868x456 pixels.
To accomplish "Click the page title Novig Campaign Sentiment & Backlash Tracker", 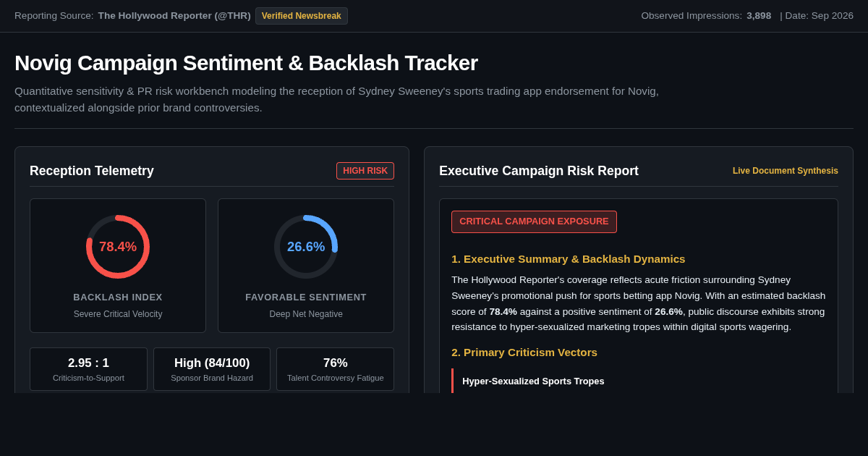I will pos(246,63).
